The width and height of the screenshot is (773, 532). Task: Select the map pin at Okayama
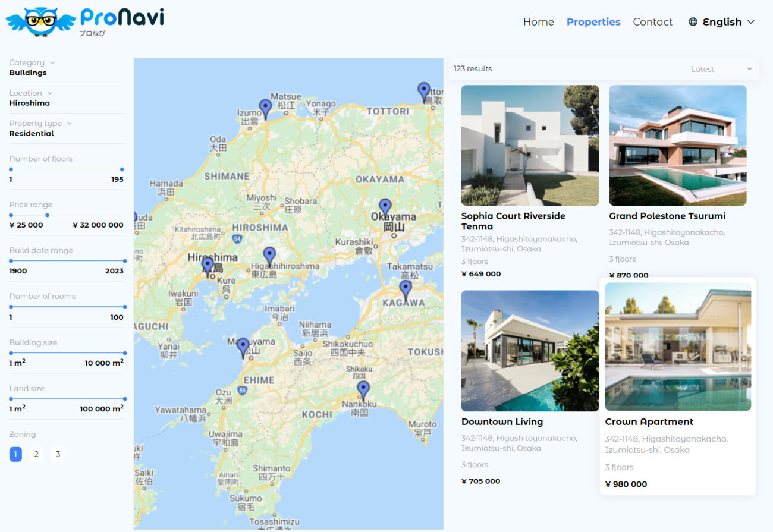click(x=385, y=208)
